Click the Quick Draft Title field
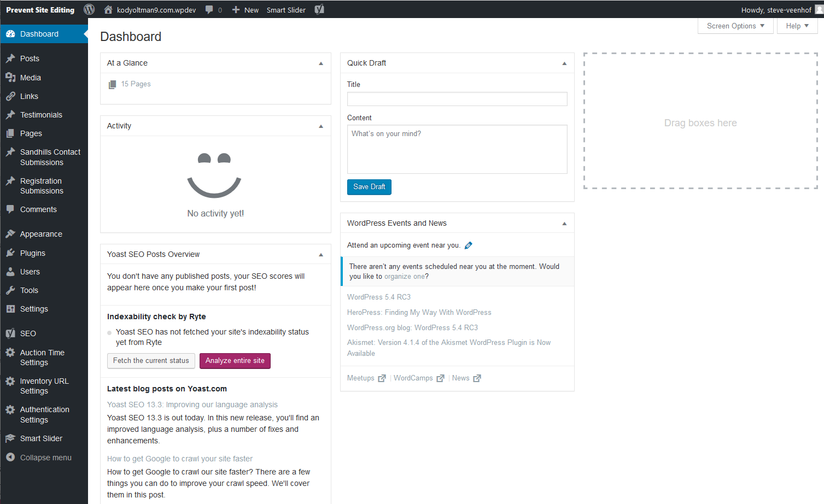 click(x=457, y=99)
